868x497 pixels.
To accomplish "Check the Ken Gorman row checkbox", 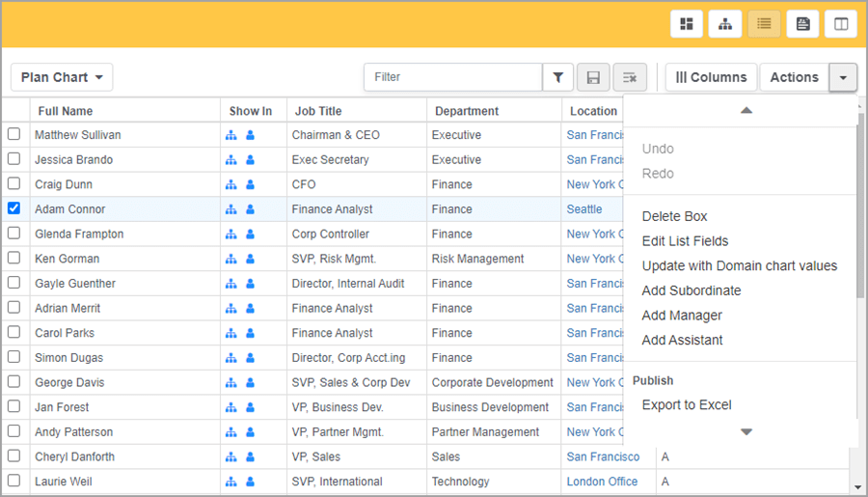I will [14, 258].
